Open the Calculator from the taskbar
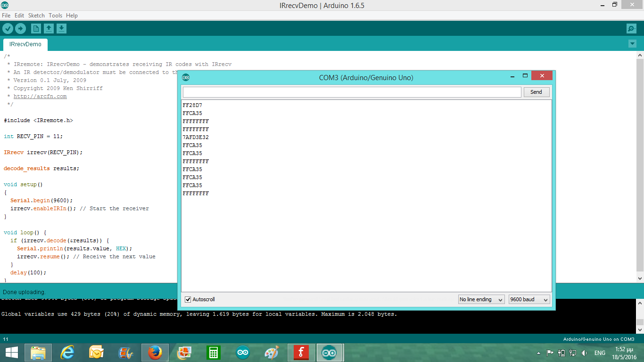 [213, 353]
